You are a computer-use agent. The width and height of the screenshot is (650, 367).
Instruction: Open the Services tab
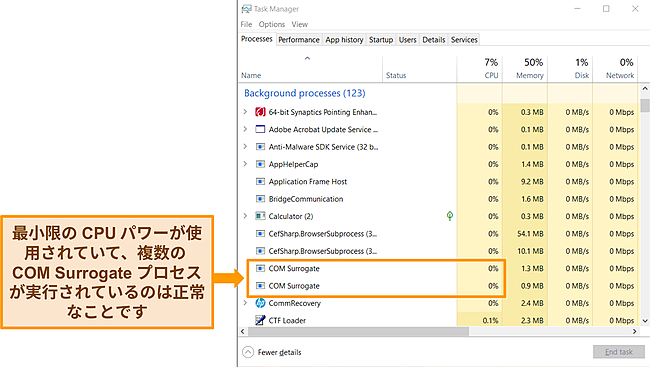coord(464,40)
